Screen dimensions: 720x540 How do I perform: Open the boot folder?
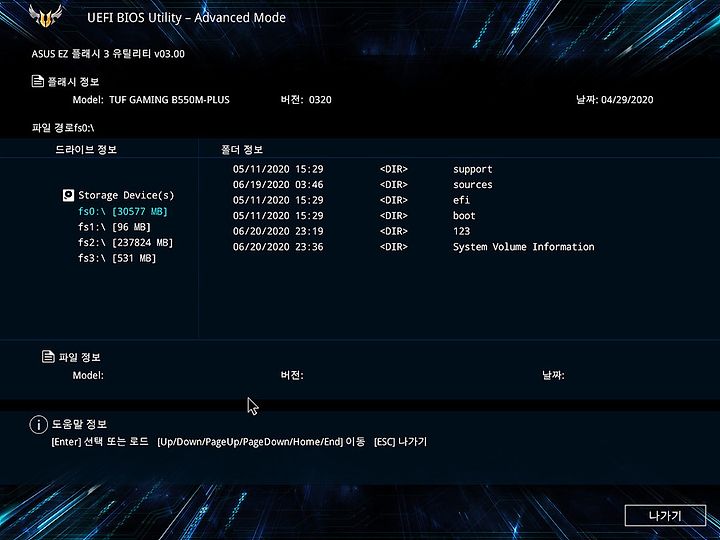pyautogui.click(x=464, y=216)
